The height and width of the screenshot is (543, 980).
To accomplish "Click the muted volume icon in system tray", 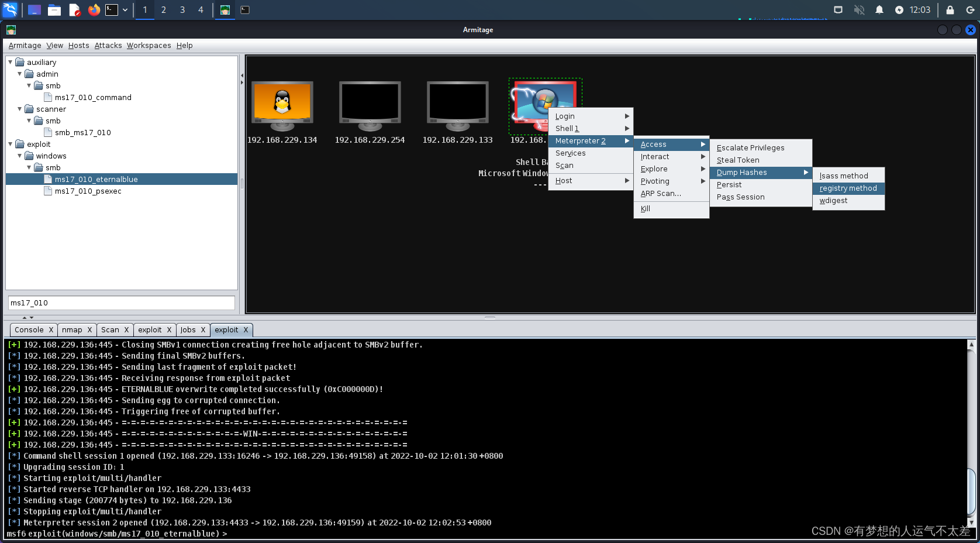I will (x=859, y=10).
